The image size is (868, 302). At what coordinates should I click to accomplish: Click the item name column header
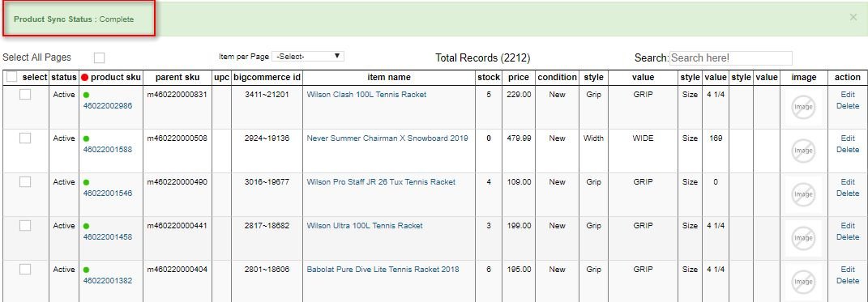pyautogui.click(x=388, y=78)
